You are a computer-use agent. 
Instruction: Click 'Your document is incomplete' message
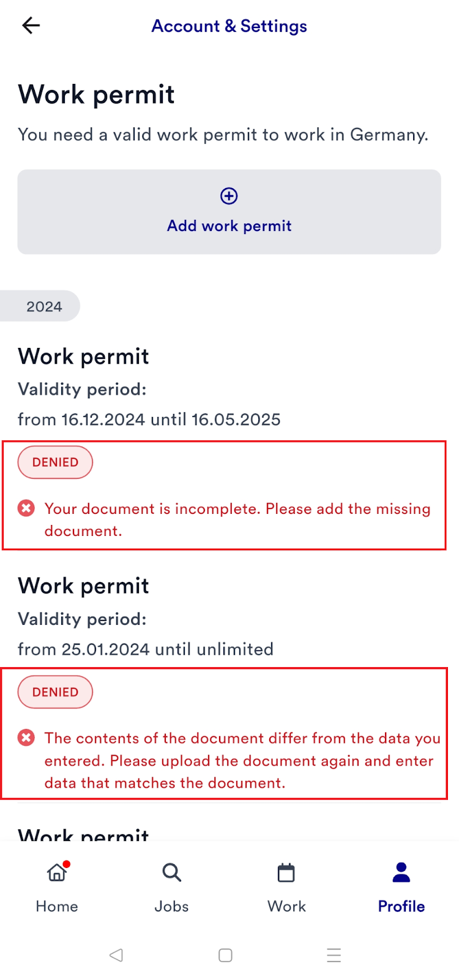[237, 519]
